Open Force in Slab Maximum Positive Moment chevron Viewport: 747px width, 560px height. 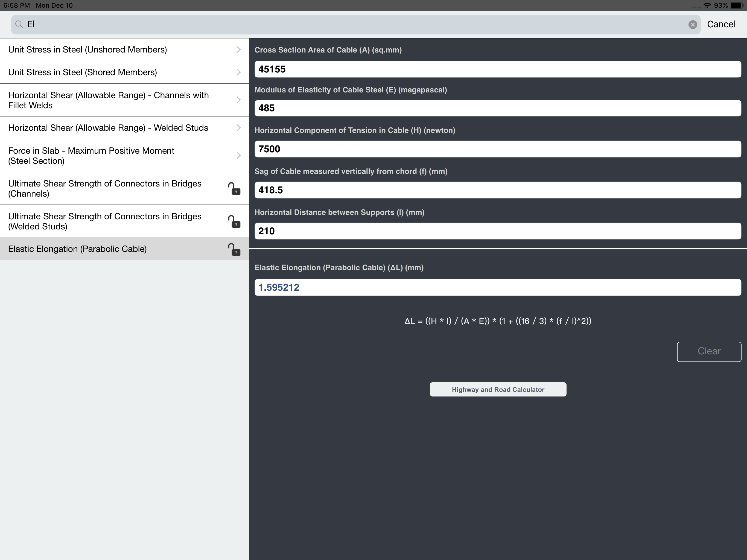coord(238,155)
